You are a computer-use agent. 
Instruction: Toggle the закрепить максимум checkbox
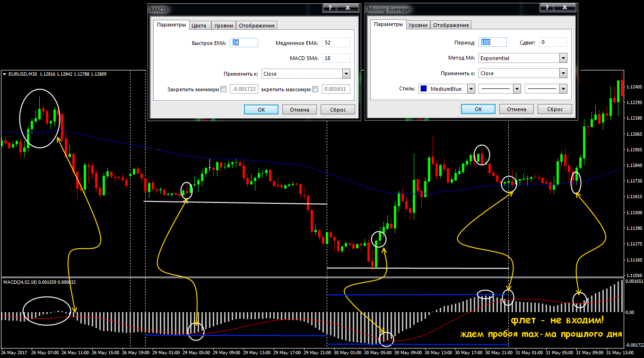tap(315, 89)
